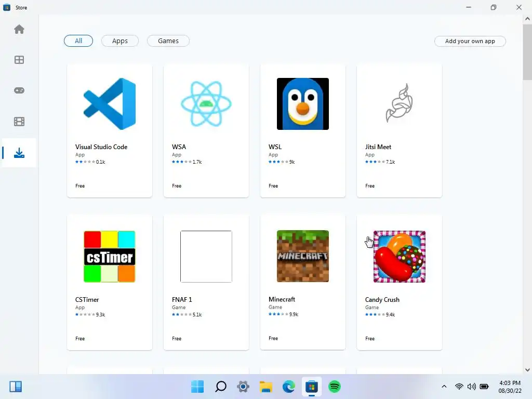Click Free price on CSTimer card
Screen dimensions: 532x399
tap(80, 339)
